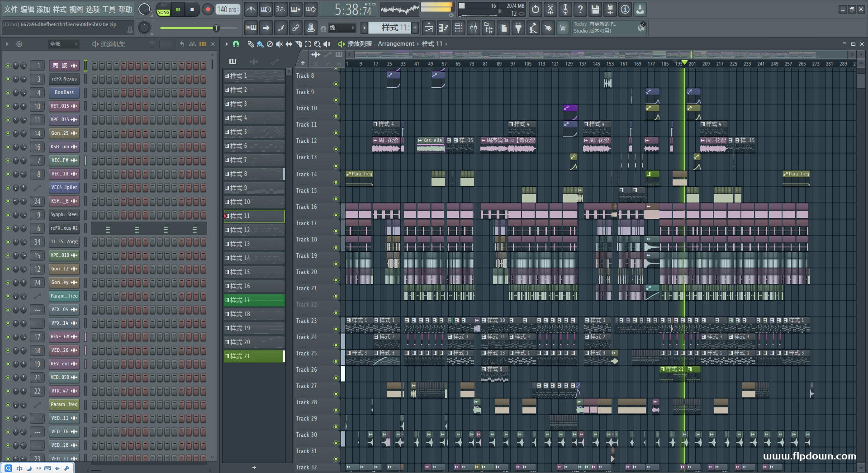Switch the PAT/SONG mode toggle
868x473 pixels.
tap(164, 9)
